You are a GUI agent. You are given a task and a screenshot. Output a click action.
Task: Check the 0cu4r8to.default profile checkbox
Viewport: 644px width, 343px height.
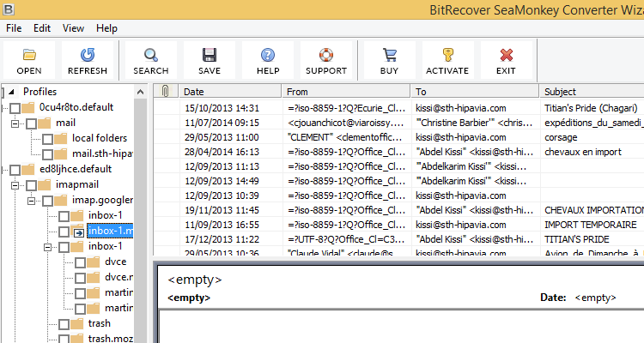pyautogui.click(x=15, y=108)
